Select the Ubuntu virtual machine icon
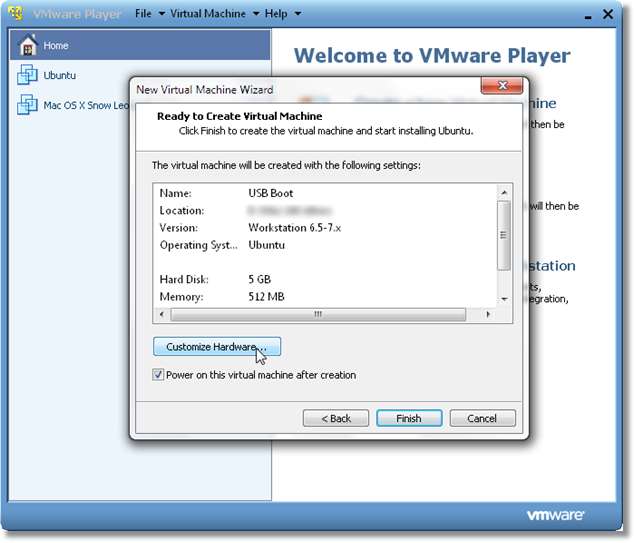Image resolution: width=635 pixels, height=543 pixels. tap(26, 75)
